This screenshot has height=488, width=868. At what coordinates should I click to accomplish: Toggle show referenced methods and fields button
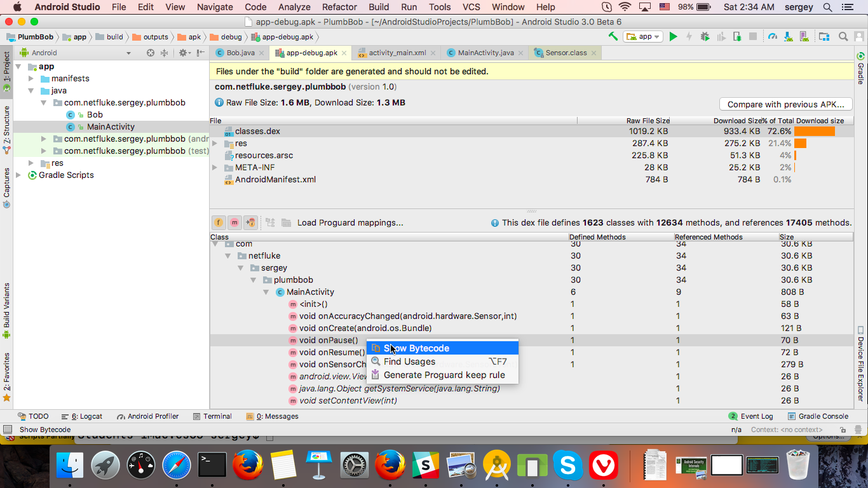pyautogui.click(x=250, y=222)
